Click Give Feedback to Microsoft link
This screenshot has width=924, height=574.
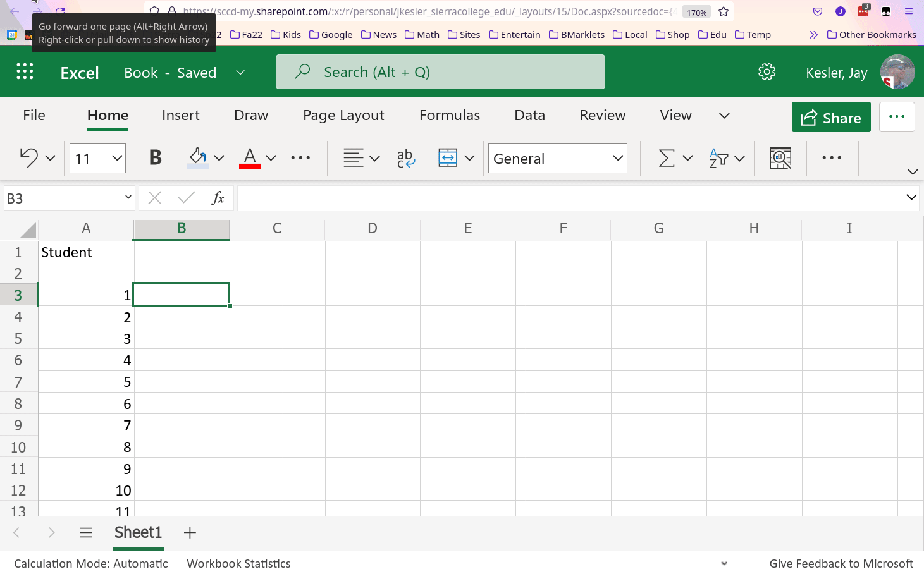(841, 563)
